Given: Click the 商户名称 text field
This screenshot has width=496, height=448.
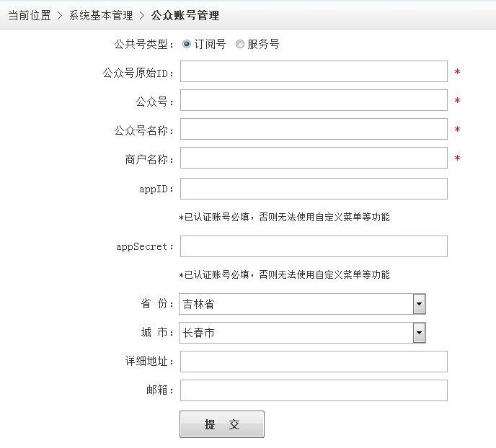Looking at the screenshot, I should pyautogui.click(x=314, y=158).
